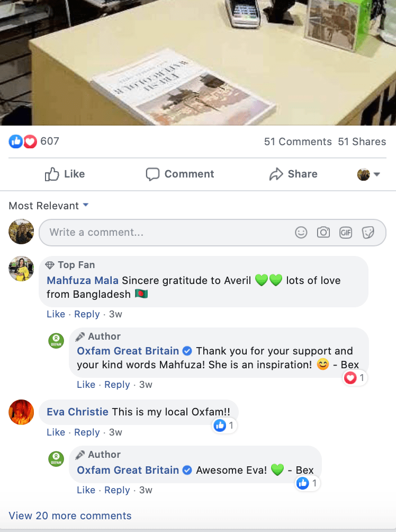The height and width of the screenshot is (532, 396).
Task: Open the 51 Comments link
Action: coord(298,141)
